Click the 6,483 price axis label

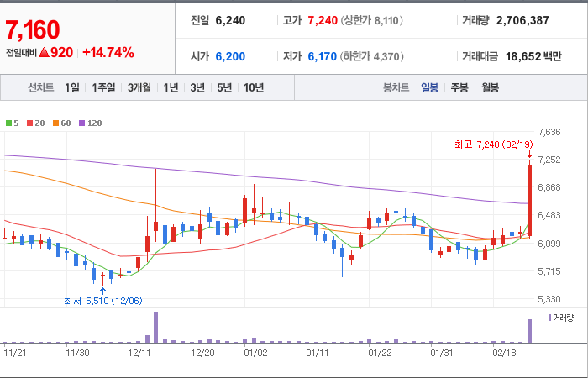coord(549,215)
